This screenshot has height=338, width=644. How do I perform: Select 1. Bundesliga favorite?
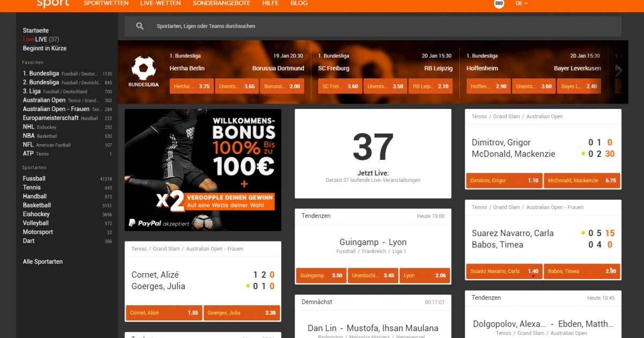67,74
